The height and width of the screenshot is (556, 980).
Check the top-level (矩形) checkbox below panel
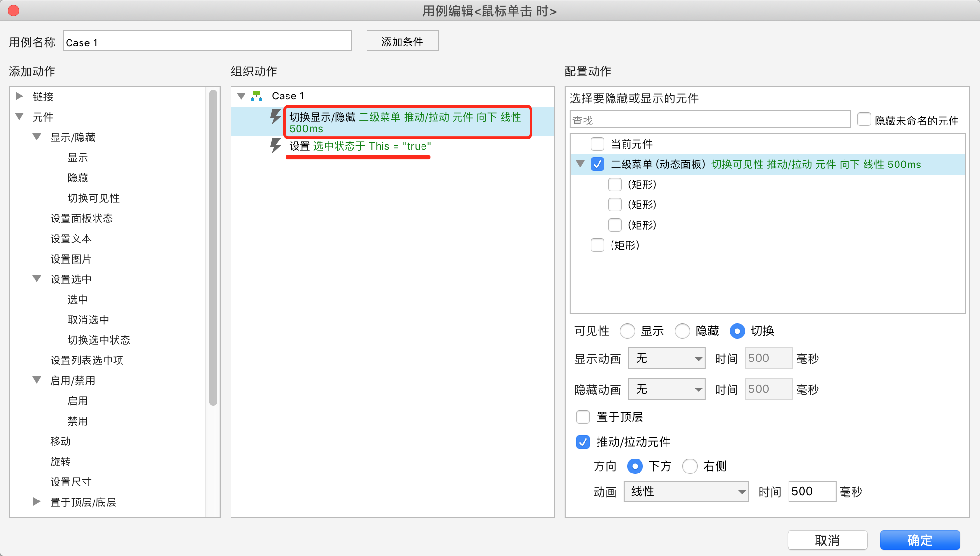598,245
